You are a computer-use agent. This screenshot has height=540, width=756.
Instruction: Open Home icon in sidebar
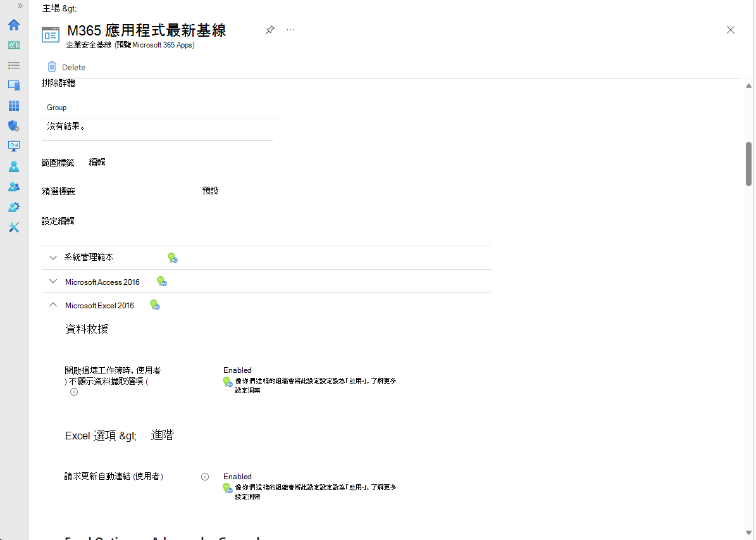(x=14, y=25)
